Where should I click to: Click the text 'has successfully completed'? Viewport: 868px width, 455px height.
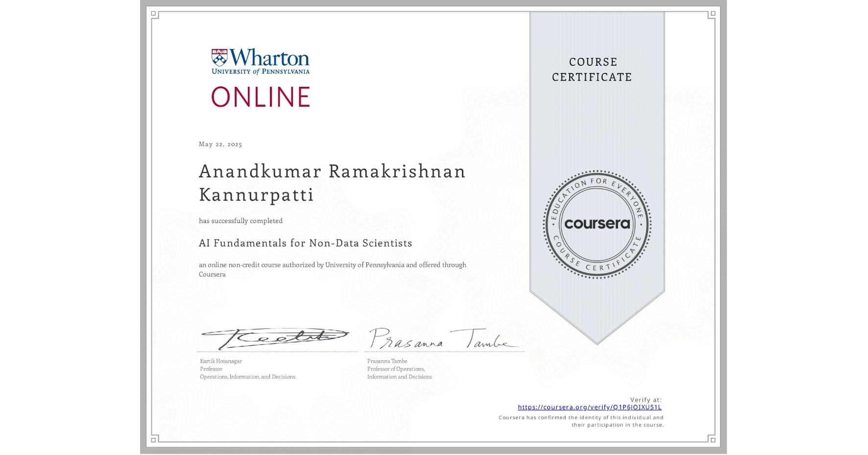[x=241, y=221]
